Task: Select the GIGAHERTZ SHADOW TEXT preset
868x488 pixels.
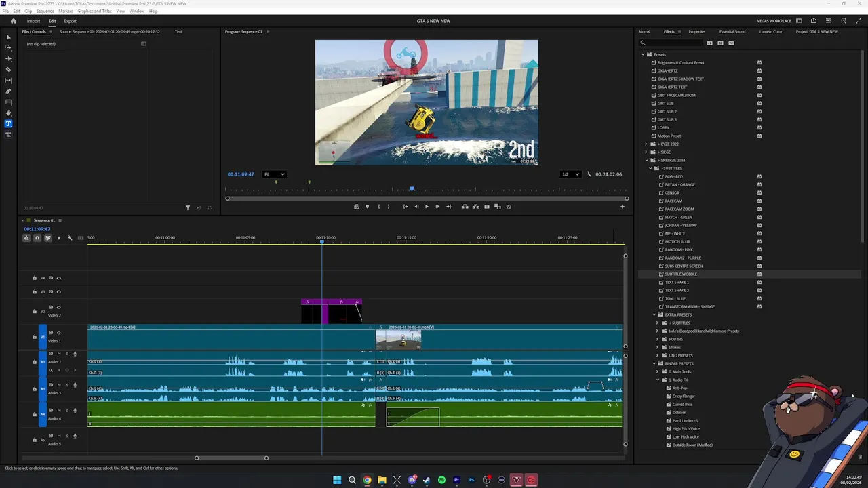Action: 680,79
